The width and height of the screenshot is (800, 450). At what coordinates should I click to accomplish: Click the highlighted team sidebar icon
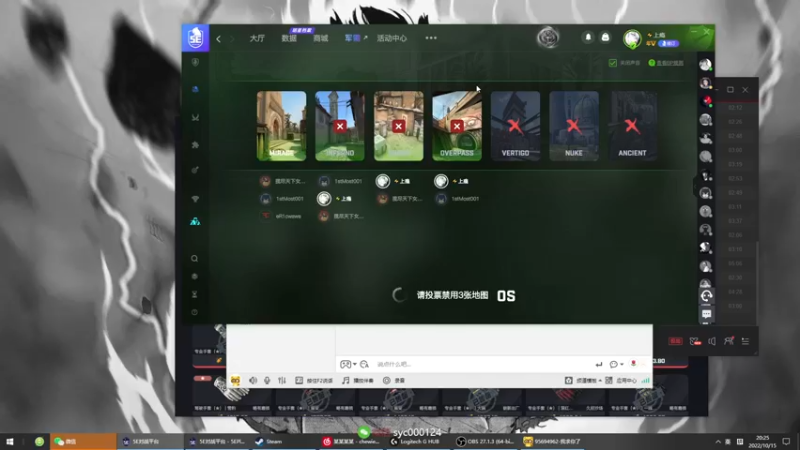[195, 221]
